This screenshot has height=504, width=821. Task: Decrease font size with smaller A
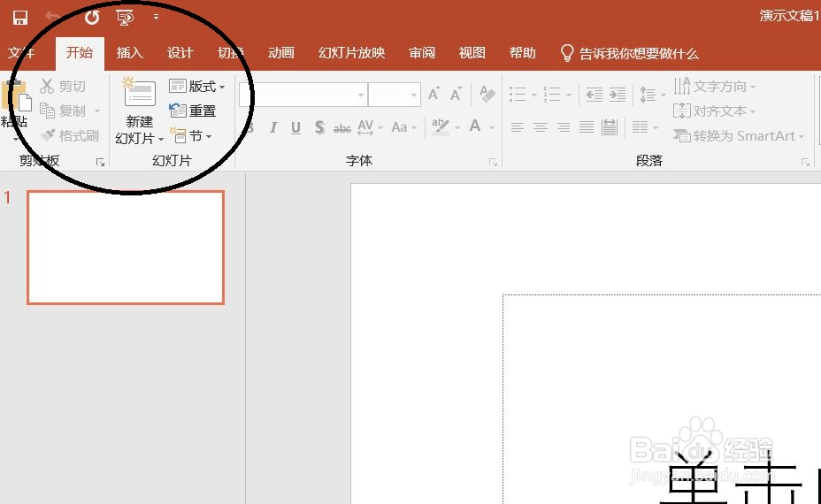tap(456, 95)
